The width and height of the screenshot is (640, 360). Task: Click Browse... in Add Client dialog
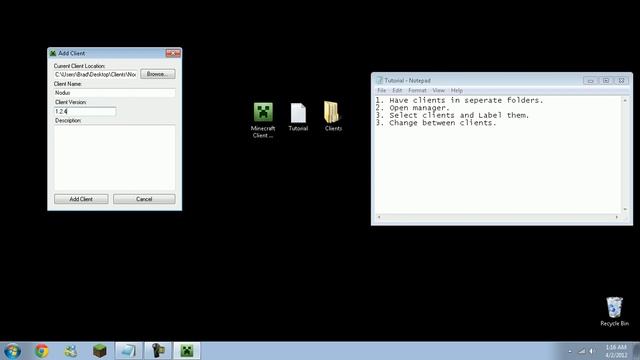coord(158,74)
